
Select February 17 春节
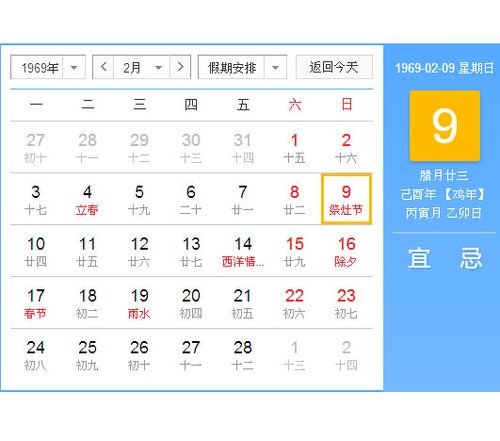(x=36, y=303)
